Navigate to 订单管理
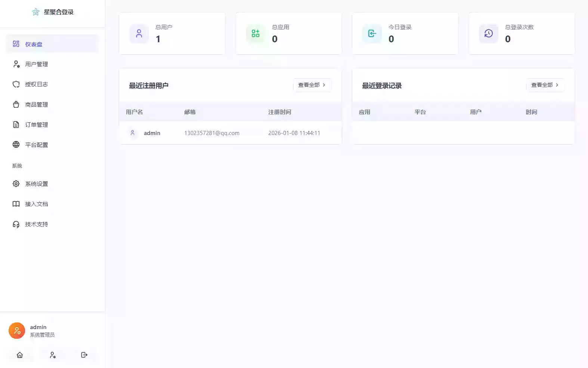This screenshot has width=588, height=368. pos(52,125)
